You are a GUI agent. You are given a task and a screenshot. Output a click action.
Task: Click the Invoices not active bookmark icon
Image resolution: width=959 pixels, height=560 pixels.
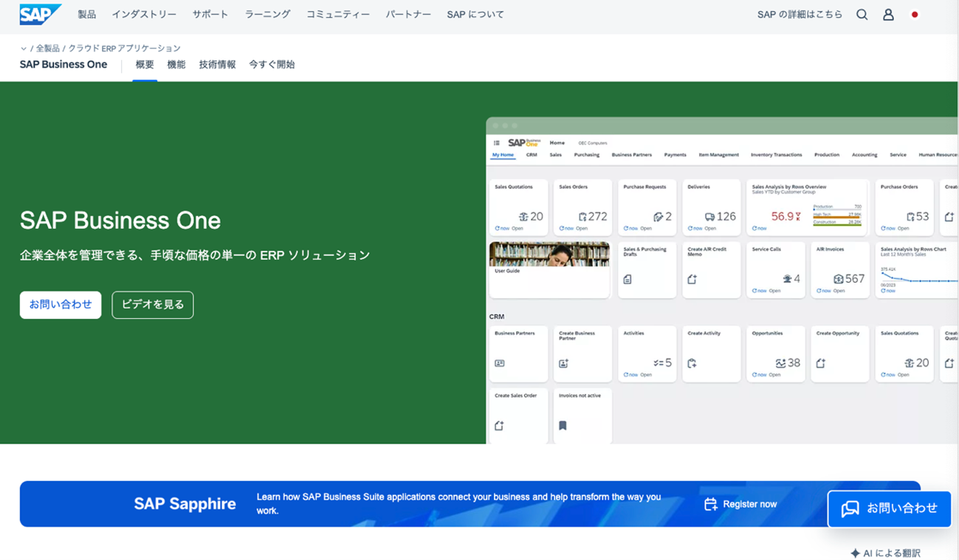pyautogui.click(x=563, y=426)
